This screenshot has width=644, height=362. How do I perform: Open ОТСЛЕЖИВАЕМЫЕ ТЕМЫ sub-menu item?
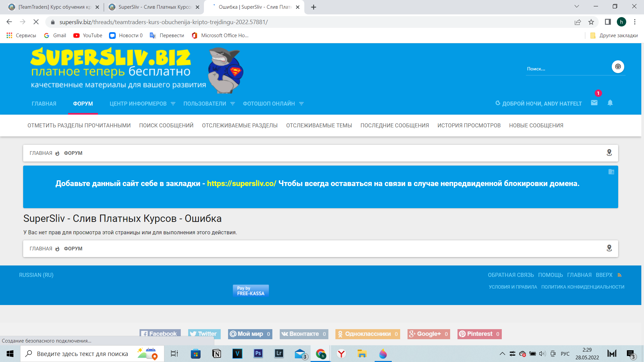click(319, 126)
